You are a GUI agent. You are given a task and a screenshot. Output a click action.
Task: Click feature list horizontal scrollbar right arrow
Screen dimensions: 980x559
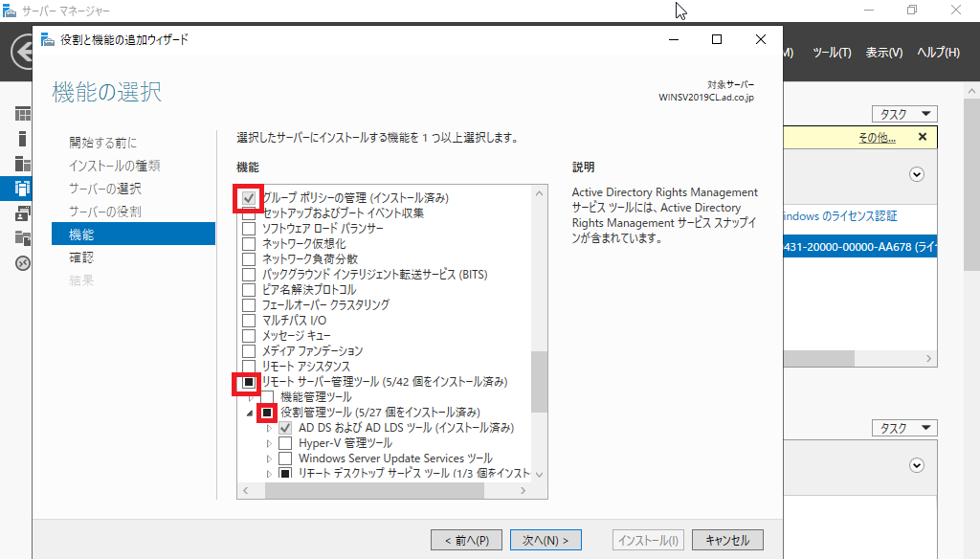click(523, 491)
